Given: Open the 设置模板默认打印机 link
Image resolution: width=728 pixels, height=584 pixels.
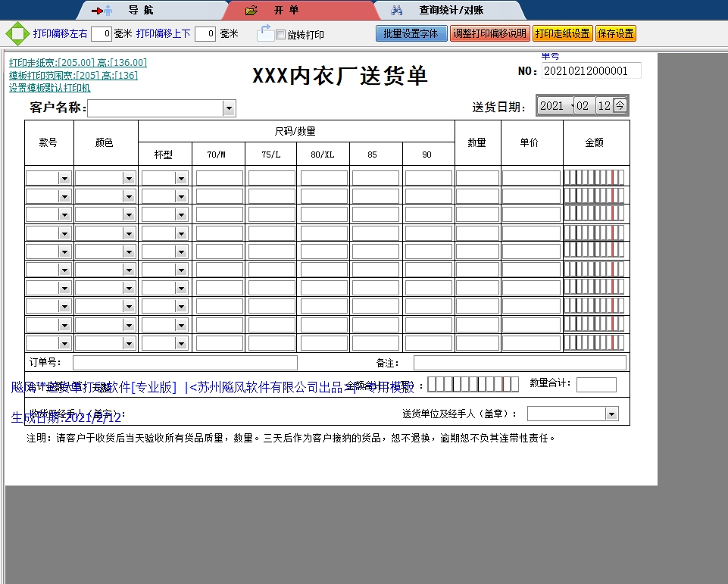Looking at the screenshot, I should pyautogui.click(x=50, y=88).
